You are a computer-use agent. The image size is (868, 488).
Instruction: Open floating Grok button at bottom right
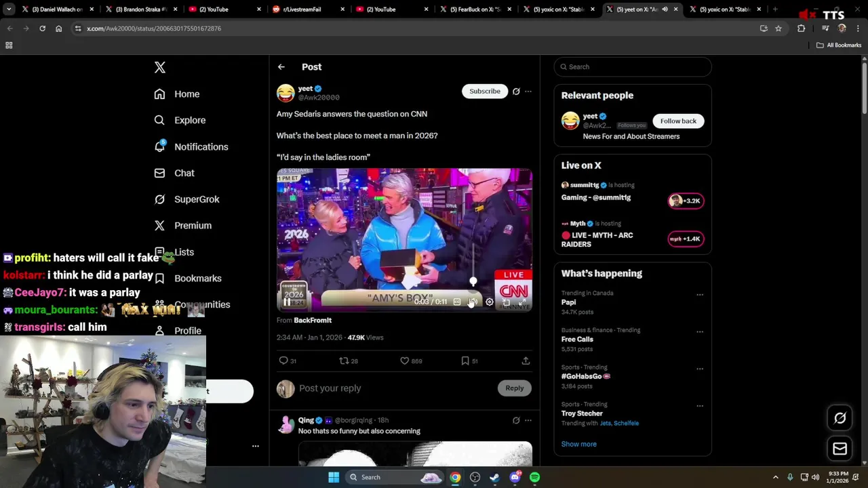(x=840, y=418)
